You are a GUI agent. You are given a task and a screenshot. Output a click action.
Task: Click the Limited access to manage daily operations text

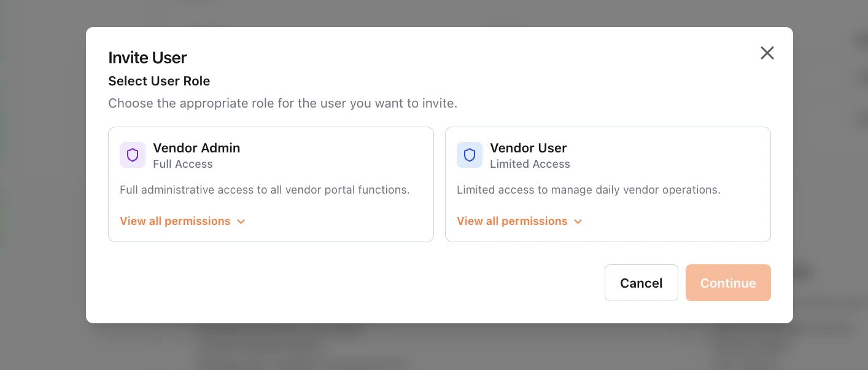tap(589, 190)
